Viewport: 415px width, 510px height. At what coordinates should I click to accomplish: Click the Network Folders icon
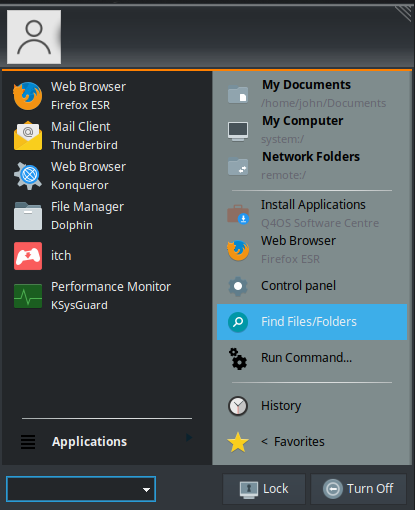pos(238,166)
